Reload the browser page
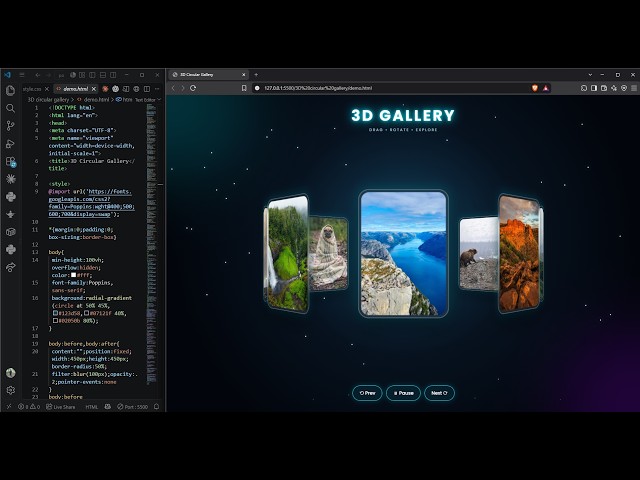Viewport: 640px width, 480px height. (193, 88)
